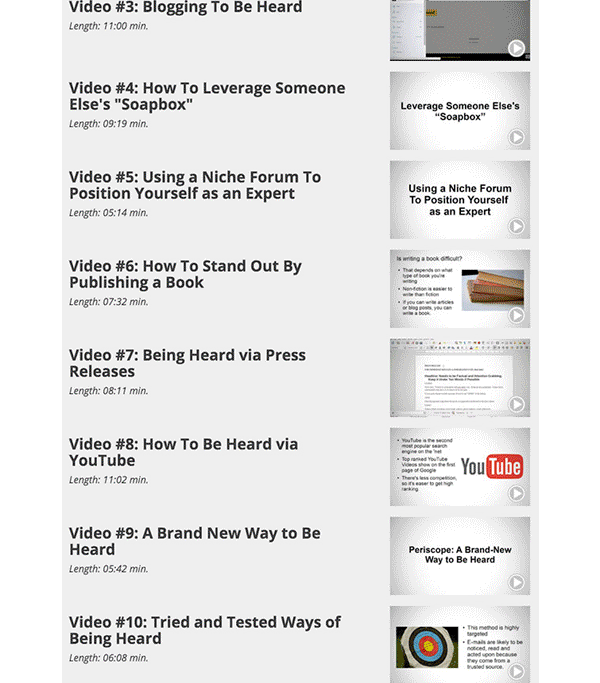
Task: Open Video #5 Niche Forum title
Action: tap(195, 185)
